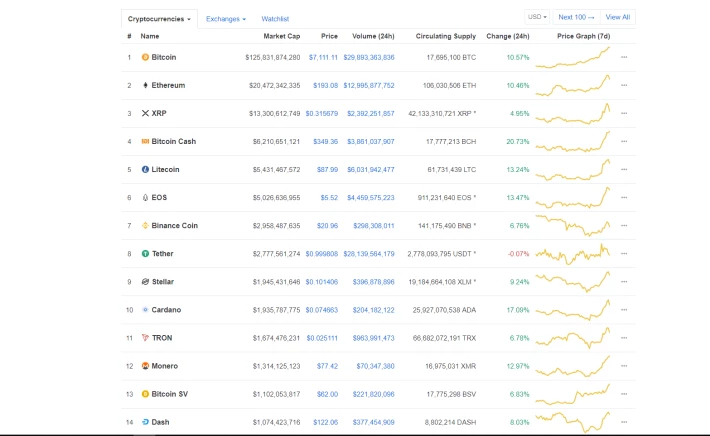Viewport: 710px width, 436px height.
Task: Open the more options menu for Bitcoin SV row
Action: (x=624, y=394)
